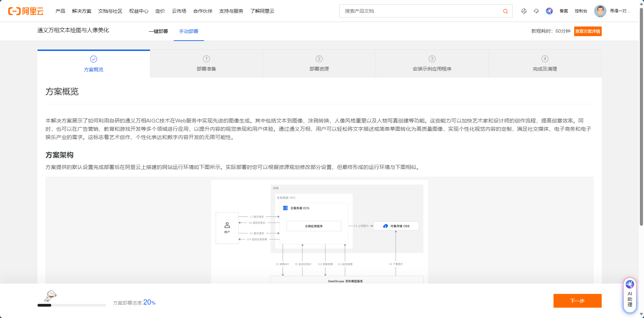
Task: Open the 了解阿里云 menu
Action: 262,11
